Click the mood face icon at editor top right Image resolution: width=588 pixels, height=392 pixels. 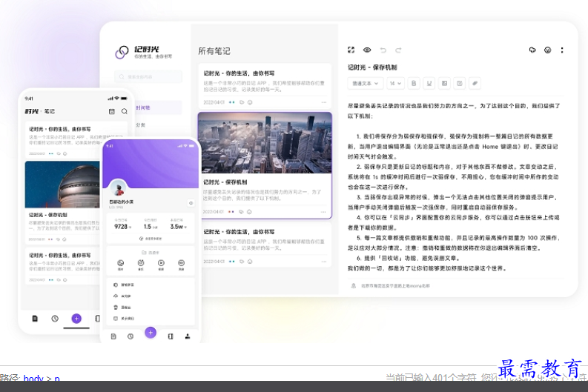[x=547, y=50]
